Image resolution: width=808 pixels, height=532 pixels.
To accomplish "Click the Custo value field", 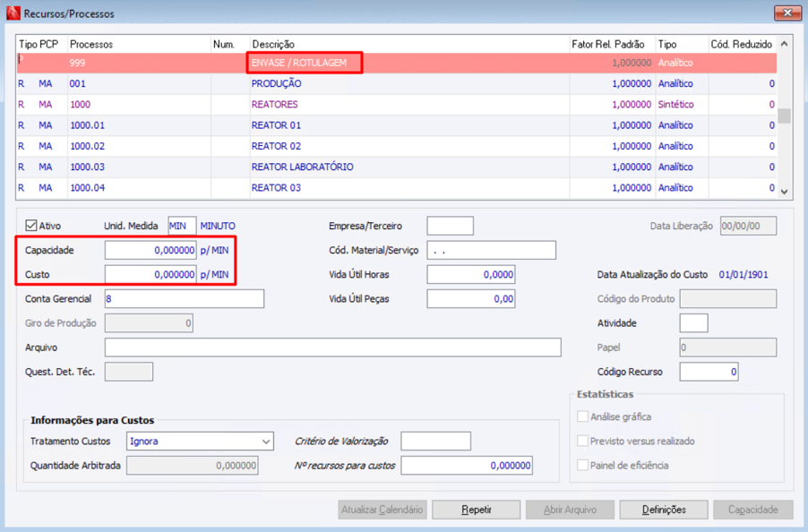I will (x=150, y=274).
